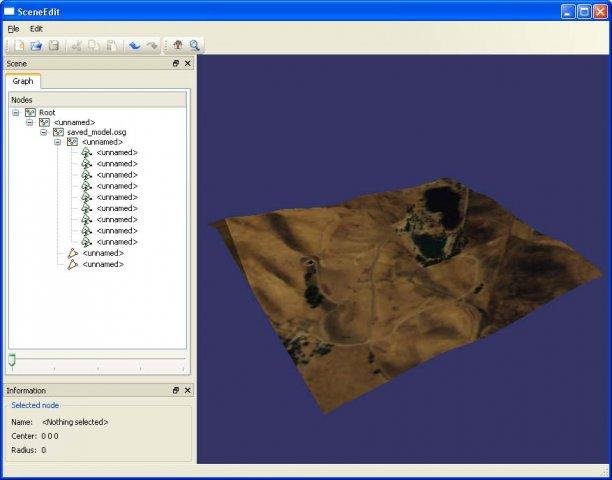This screenshot has height=480, width=612.
Task: Switch to the Graph tab
Action: point(23,81)
